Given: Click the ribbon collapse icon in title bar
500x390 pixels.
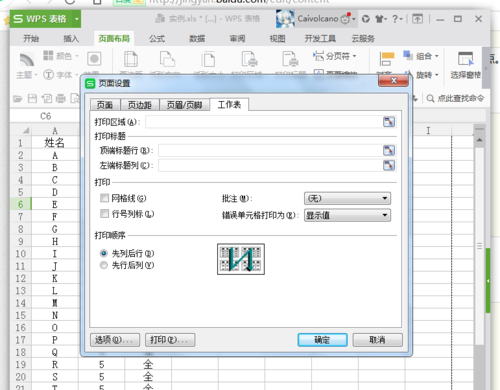Looking at the screenshot, I should click(417, 19).
